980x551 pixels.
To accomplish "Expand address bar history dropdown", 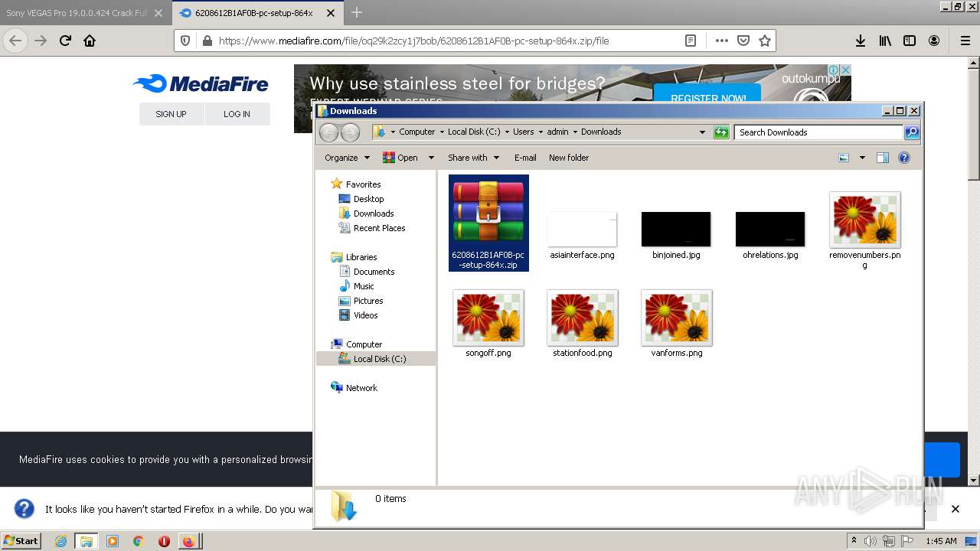I will [x=702, y=132].
